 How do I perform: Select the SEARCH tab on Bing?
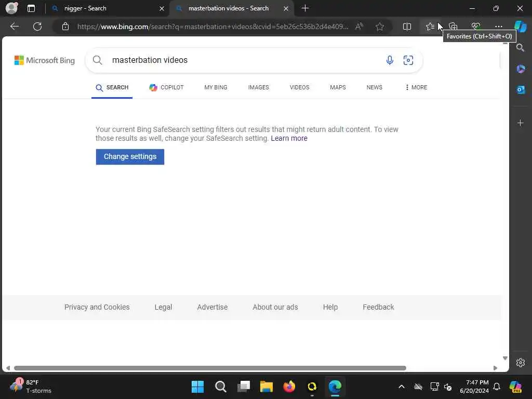[112, 87]
